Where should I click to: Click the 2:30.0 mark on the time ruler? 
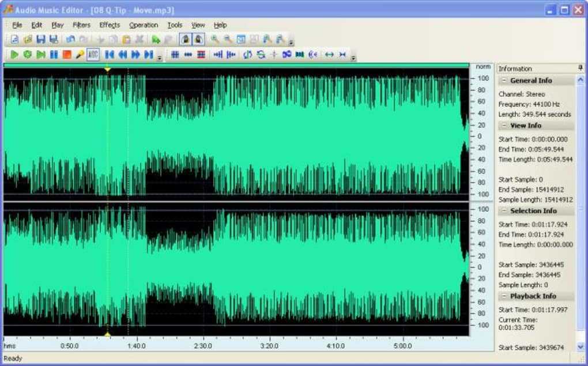coord(203,346)
